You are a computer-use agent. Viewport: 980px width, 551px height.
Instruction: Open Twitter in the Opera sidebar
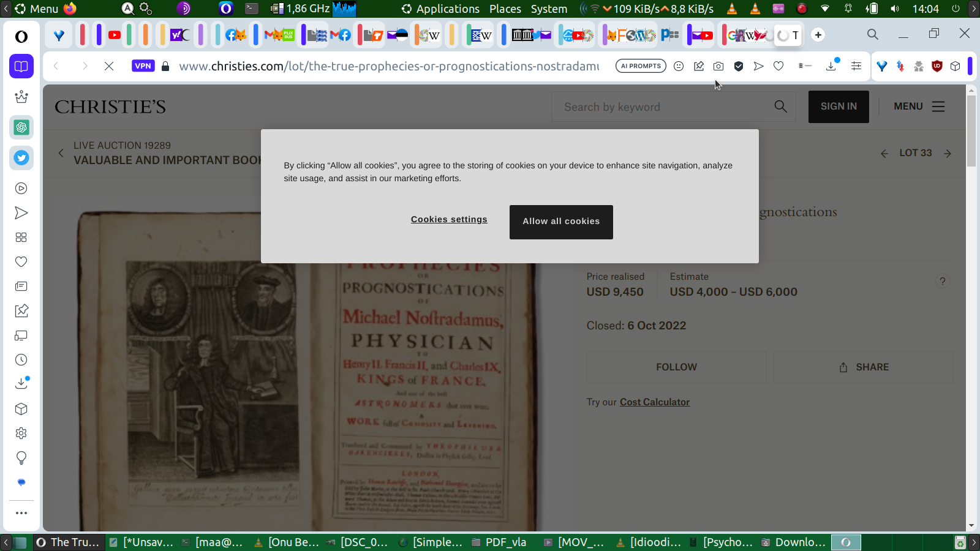coord(21,158)
